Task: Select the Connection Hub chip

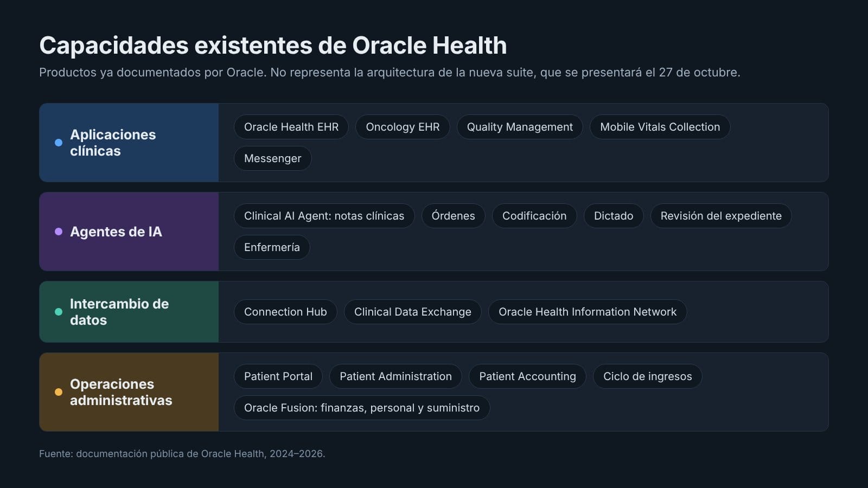Action: (x=285, y=312)
